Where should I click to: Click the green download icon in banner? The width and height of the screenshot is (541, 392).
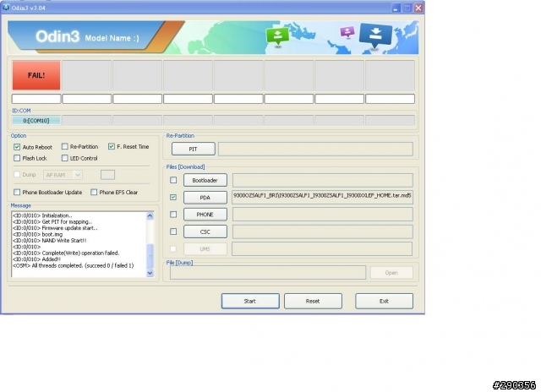pyautogui.click(x=277, y=35)
